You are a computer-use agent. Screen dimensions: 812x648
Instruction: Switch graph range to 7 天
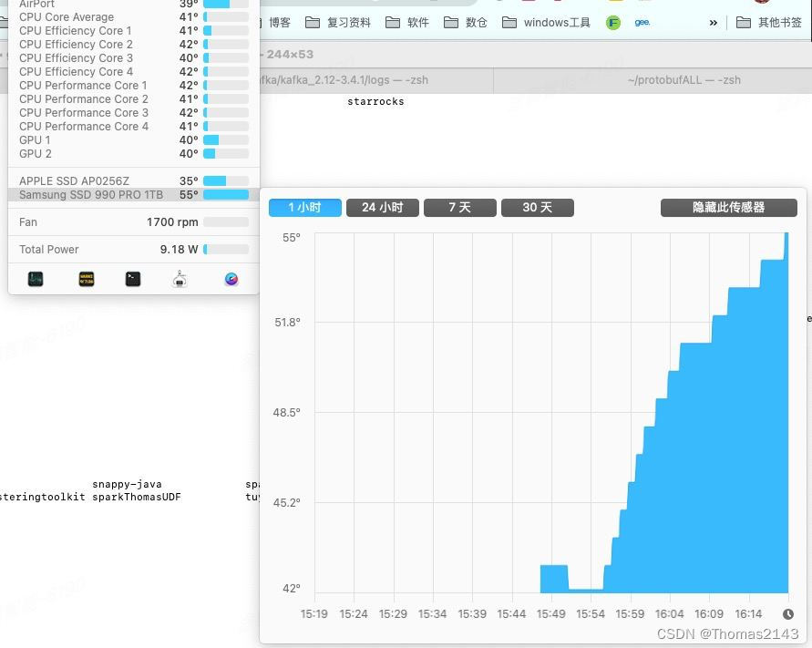460,207
